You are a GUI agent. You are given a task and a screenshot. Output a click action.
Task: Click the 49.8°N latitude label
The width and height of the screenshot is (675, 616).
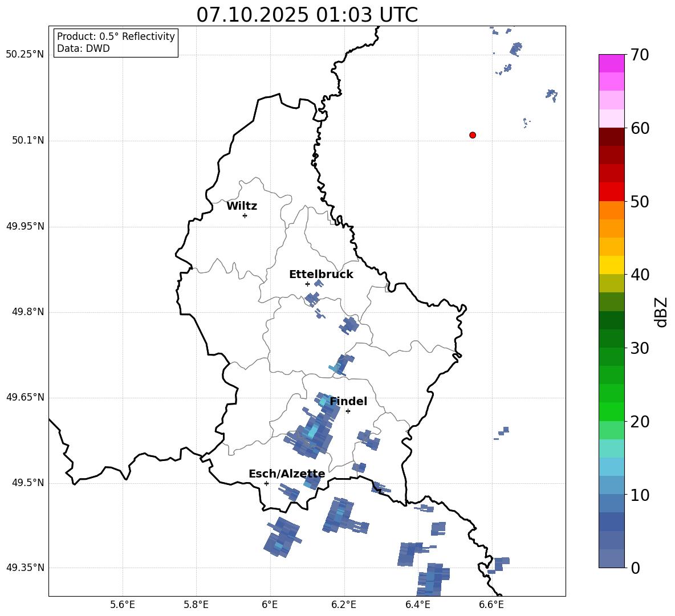click(x=28, y=312)
